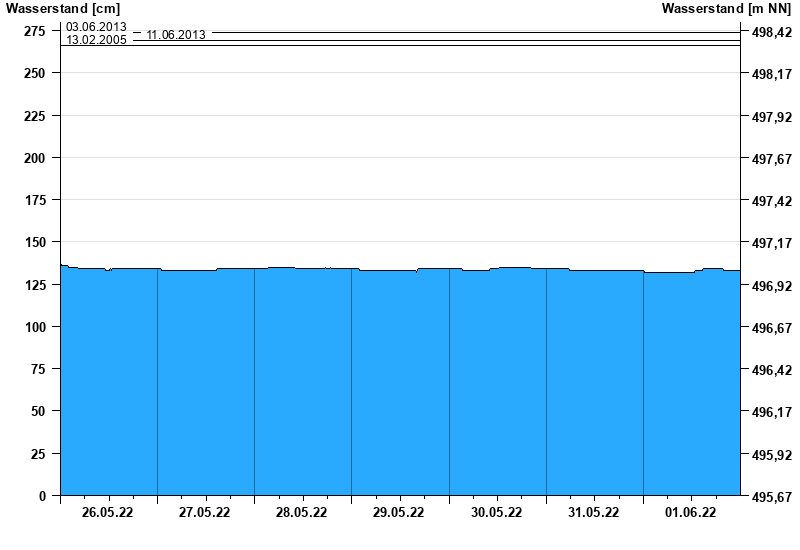Select the 27.05.22 date on x-axis
This screenshot has height=550, width=800.
[x=205, y=513]
